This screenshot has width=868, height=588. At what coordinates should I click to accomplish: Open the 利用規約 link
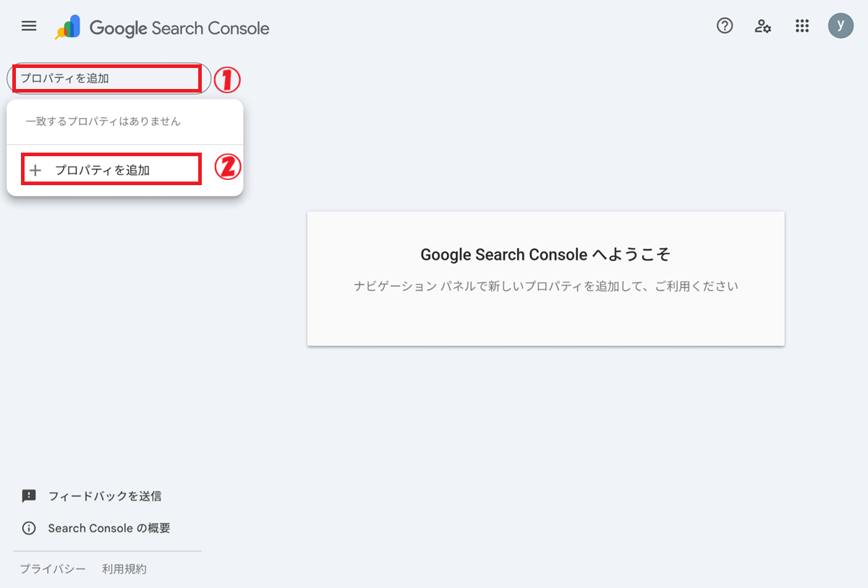point(124,569)
